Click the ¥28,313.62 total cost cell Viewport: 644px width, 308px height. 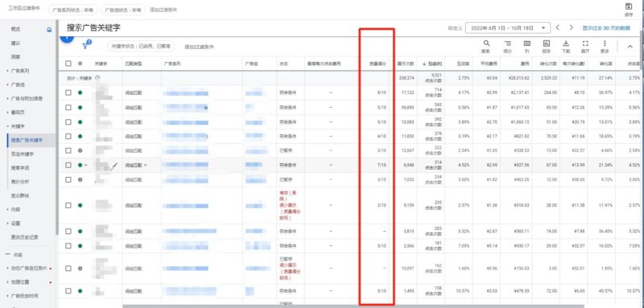(518, 77)
